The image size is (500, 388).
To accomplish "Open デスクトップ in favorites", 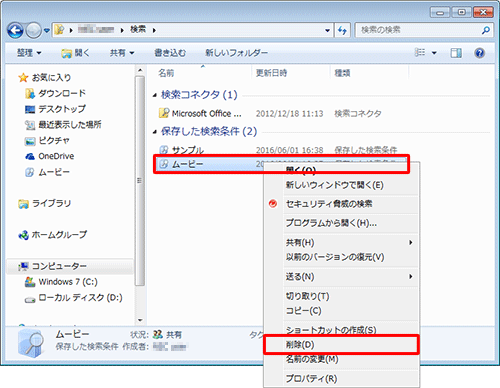I will click(x=55, y=109).
